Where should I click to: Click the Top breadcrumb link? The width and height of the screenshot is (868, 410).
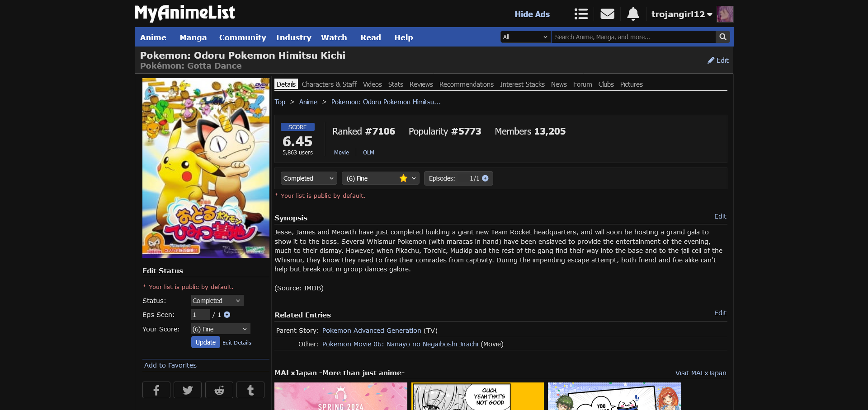[x=280, y=102]
